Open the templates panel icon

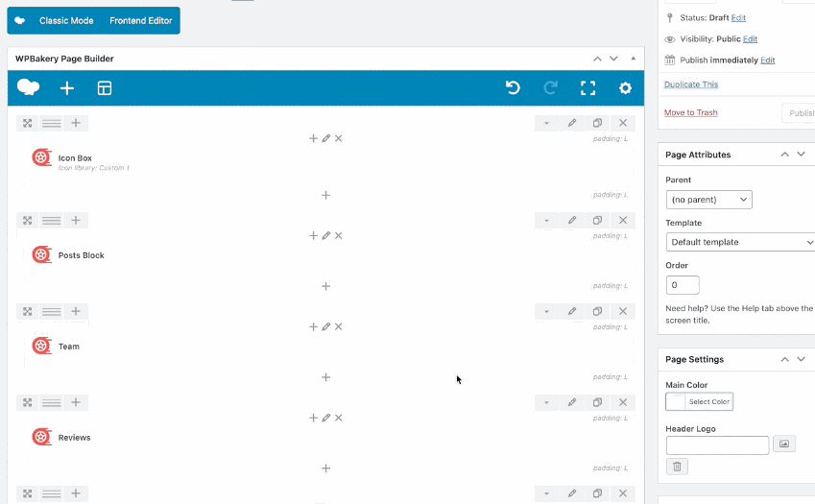coord(105,88)
